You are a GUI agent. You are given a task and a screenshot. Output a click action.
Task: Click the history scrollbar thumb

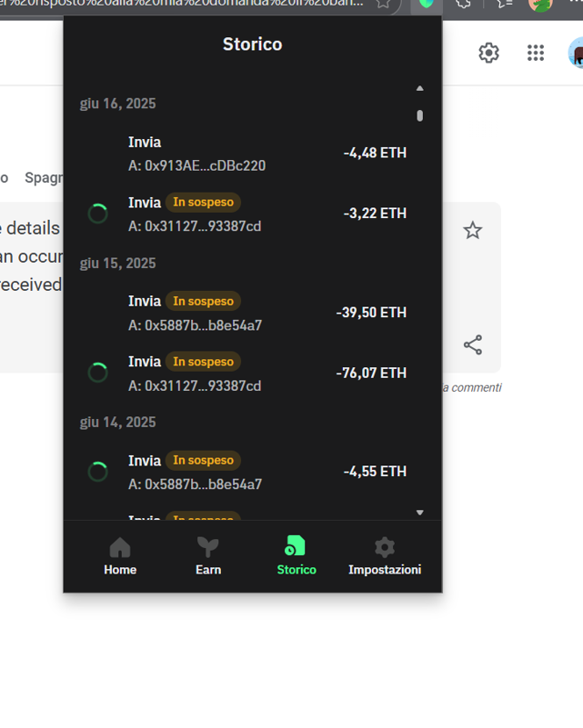419,115
